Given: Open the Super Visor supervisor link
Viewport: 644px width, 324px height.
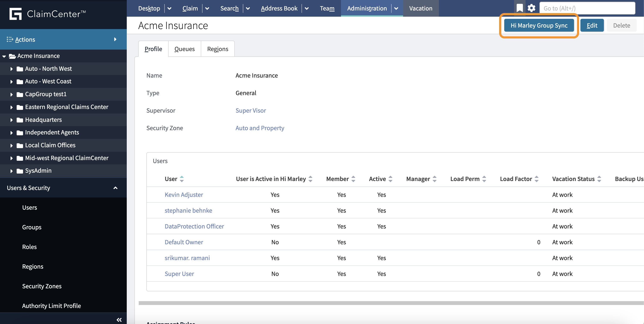Looking at the screenshot, I should [x=251, y=110].
